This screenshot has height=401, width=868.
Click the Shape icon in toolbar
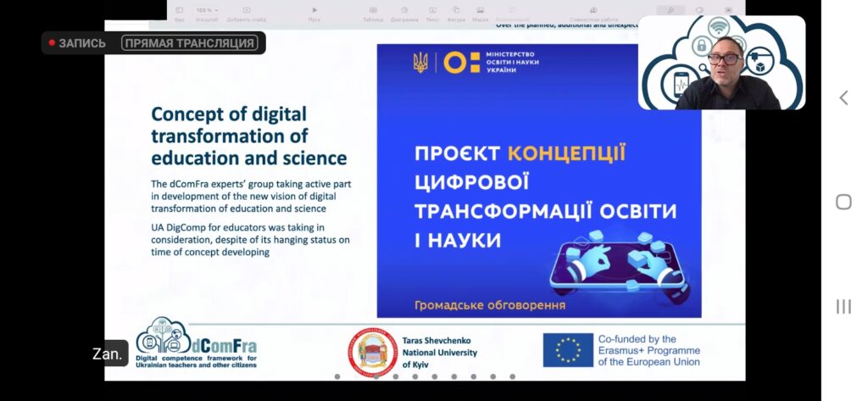[x=456, y=10]
